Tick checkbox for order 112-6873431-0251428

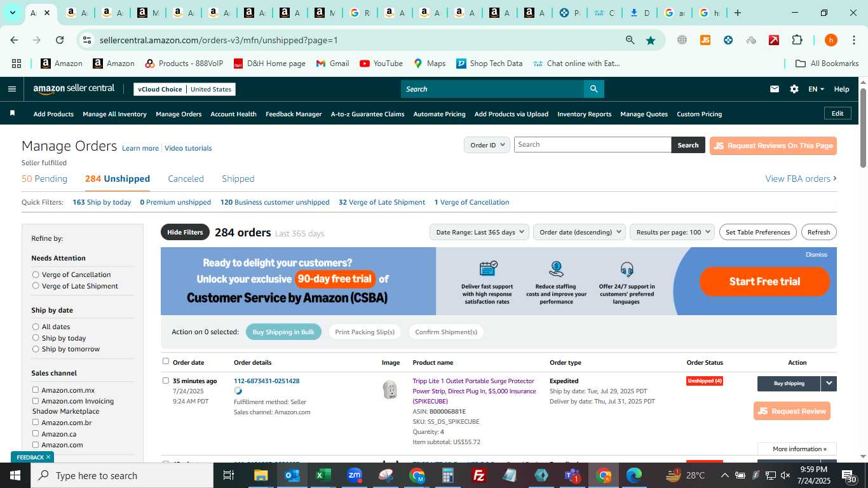coord(166,381)
